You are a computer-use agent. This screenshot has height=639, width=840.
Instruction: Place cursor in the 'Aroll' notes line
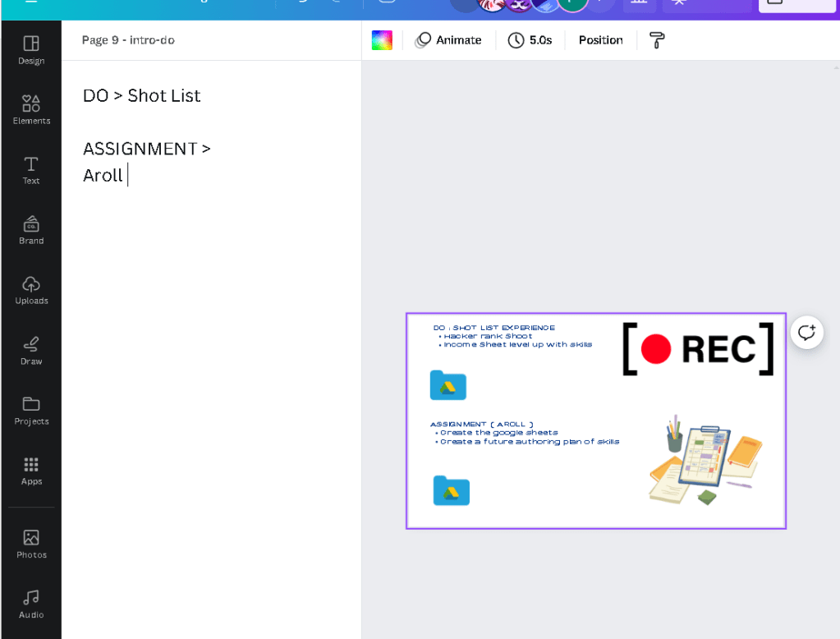(x=103, y=175)
